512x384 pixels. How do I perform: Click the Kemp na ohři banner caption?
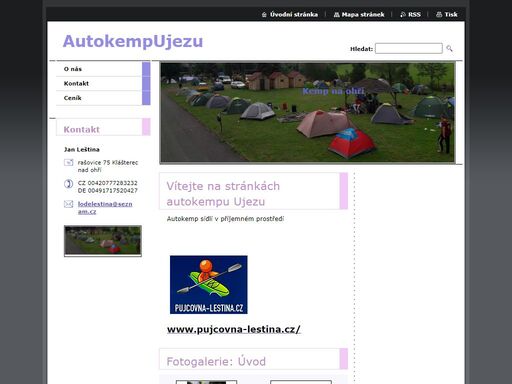(x=333, y=91)
